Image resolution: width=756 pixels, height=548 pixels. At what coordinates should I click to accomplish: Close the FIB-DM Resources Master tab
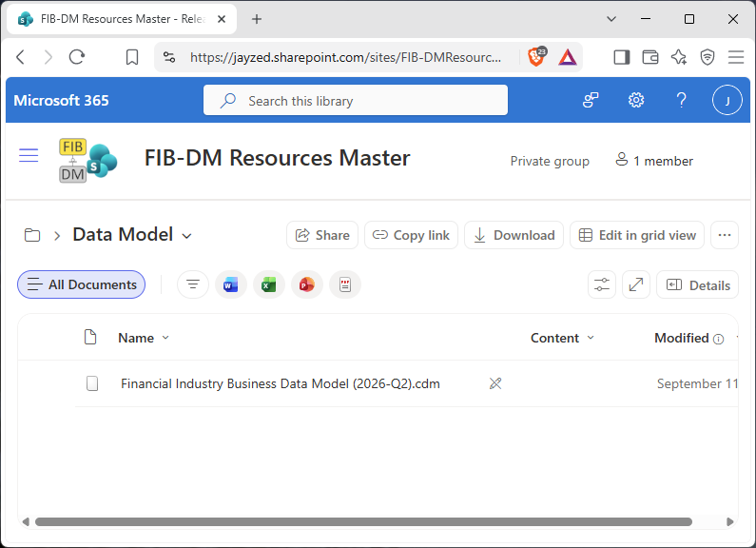222,19
